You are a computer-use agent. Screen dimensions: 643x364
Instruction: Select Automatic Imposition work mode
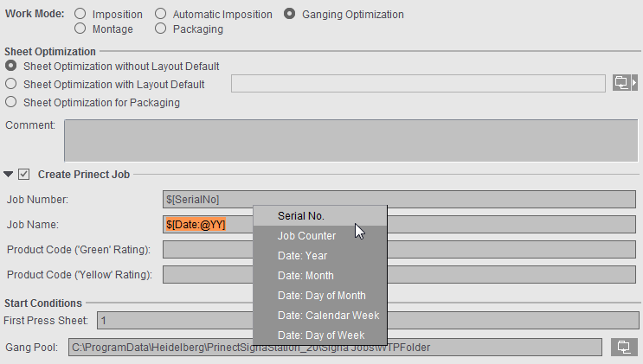pyautogui.click(x=161, y=15)
